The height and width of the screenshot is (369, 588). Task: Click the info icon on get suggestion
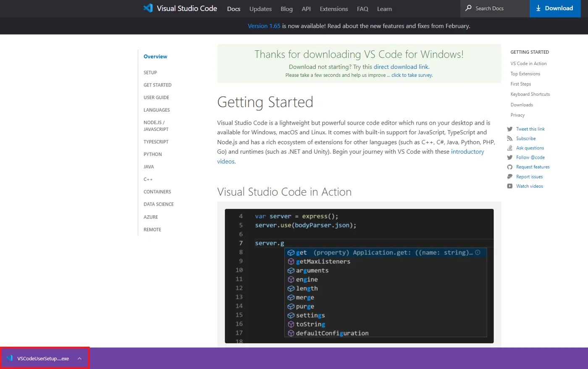pyautogui.click(x=478, y=253)
